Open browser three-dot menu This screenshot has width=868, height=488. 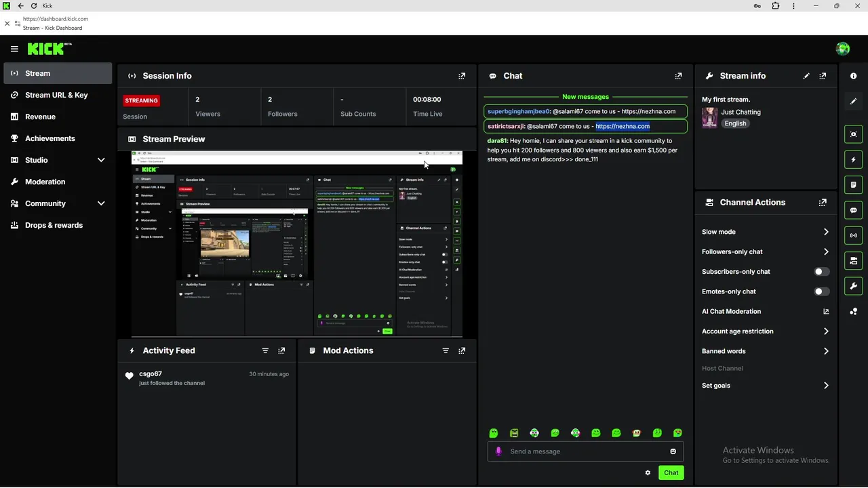(793, 5)
